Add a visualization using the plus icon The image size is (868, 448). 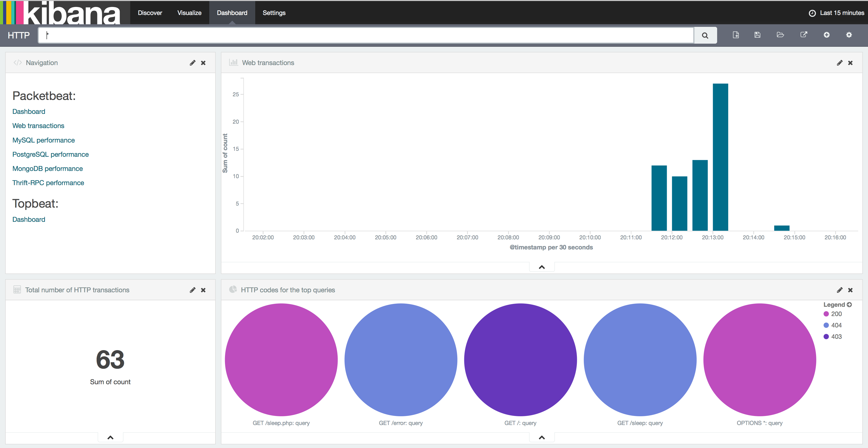(827, 35)
